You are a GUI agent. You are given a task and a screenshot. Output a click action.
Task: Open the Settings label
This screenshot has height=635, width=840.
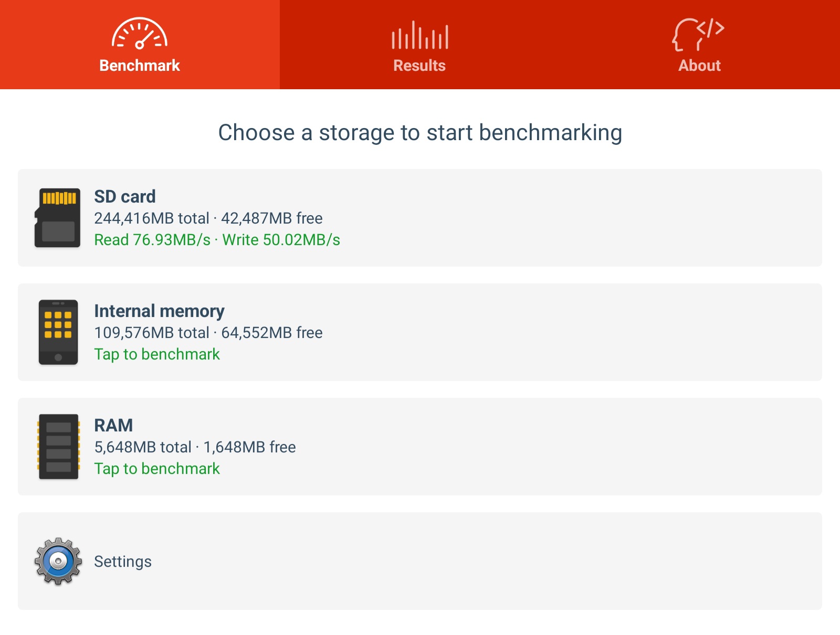(123, 562)
